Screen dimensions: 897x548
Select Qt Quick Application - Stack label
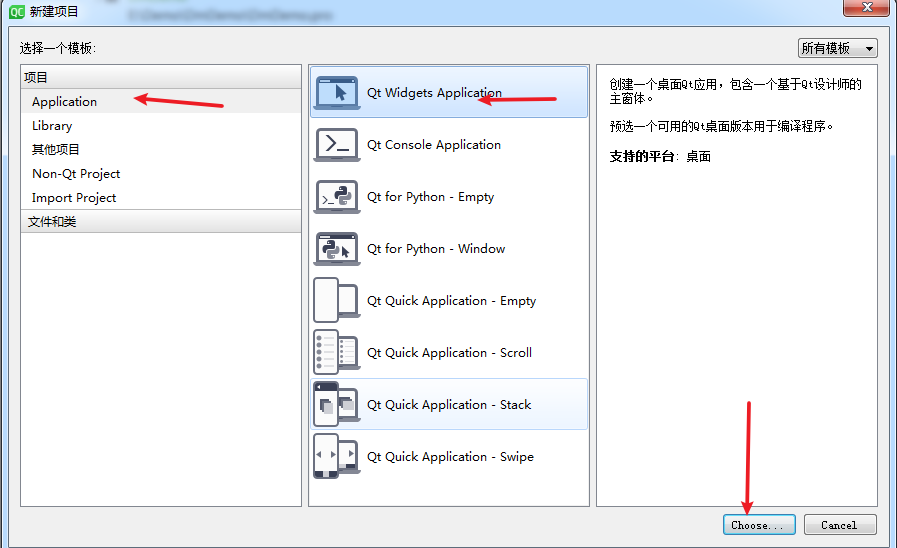[449, 405]
